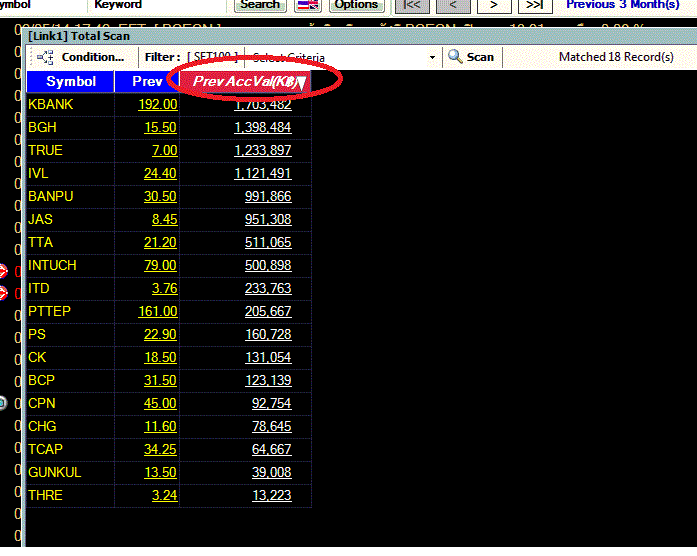Click BGH value 1,398,484
This screenshot has height=556, width=697.
263,128
